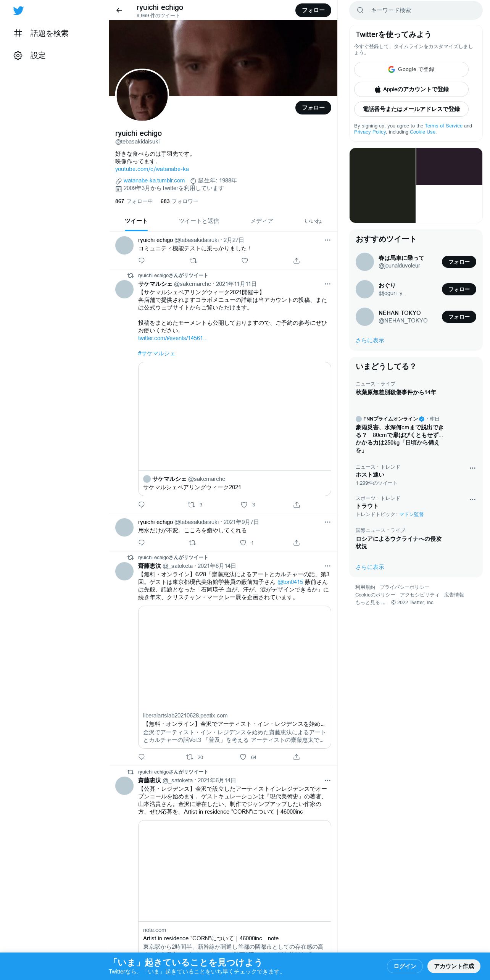Open more options on 齋藤恵汰 無料・オンライン tweet
This screenshot has height=980, width=490.
tap(327, 566)
